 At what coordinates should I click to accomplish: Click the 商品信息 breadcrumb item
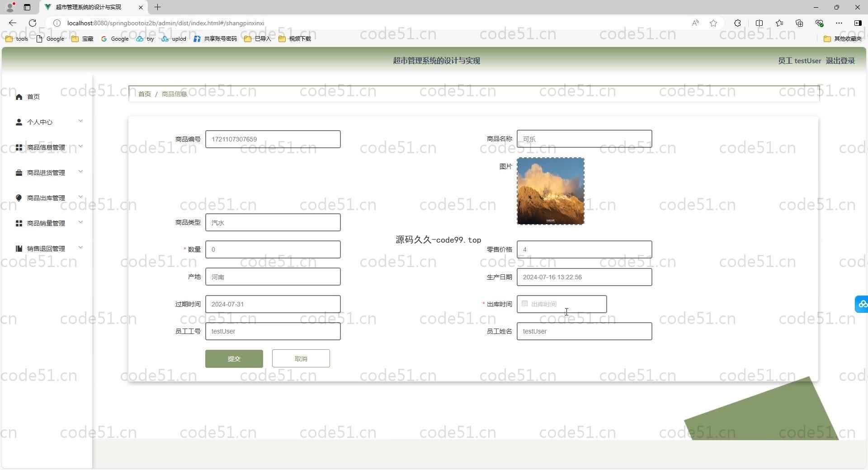coord(174,94)
